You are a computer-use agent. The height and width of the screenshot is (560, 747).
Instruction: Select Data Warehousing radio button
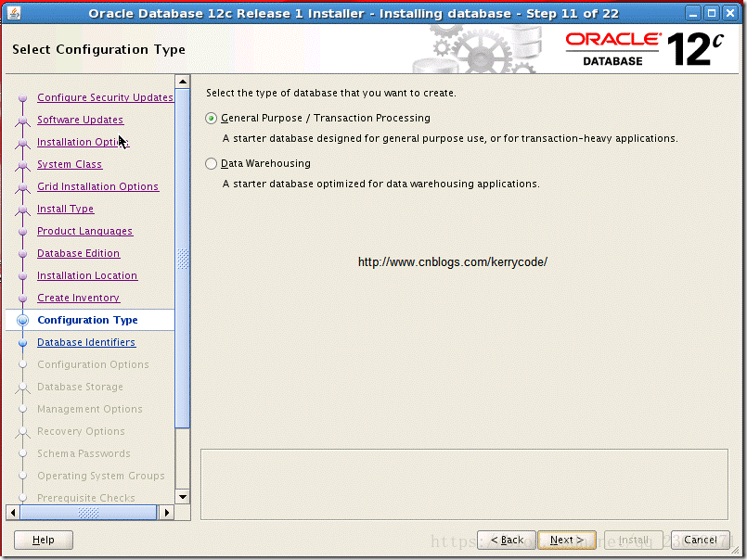(211, 164)
